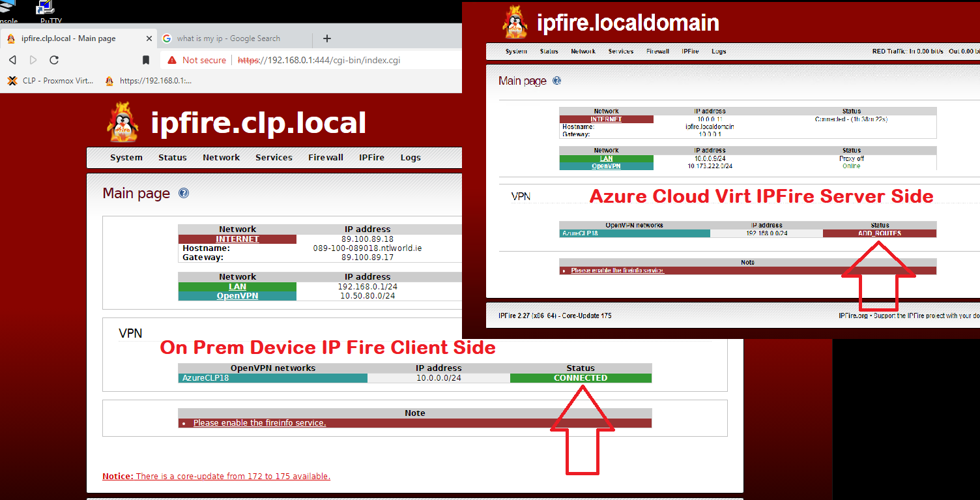
Task: Open the Network menu on ipfire.clp.local
Action: pos(222,157)
